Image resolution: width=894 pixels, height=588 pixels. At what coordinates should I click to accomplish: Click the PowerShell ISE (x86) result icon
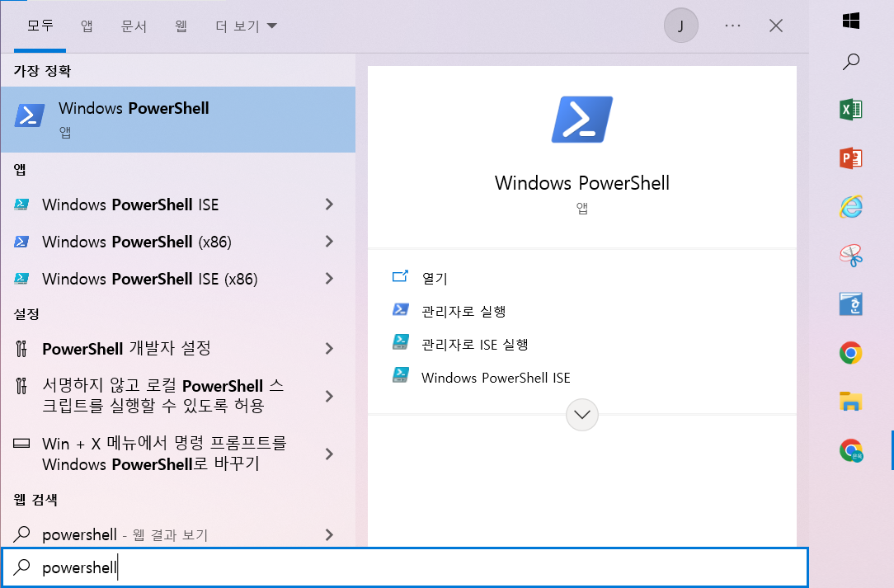21,278
